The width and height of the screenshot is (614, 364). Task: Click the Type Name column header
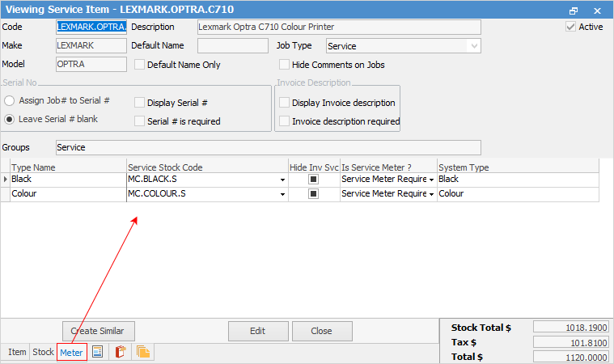point(68,167)
